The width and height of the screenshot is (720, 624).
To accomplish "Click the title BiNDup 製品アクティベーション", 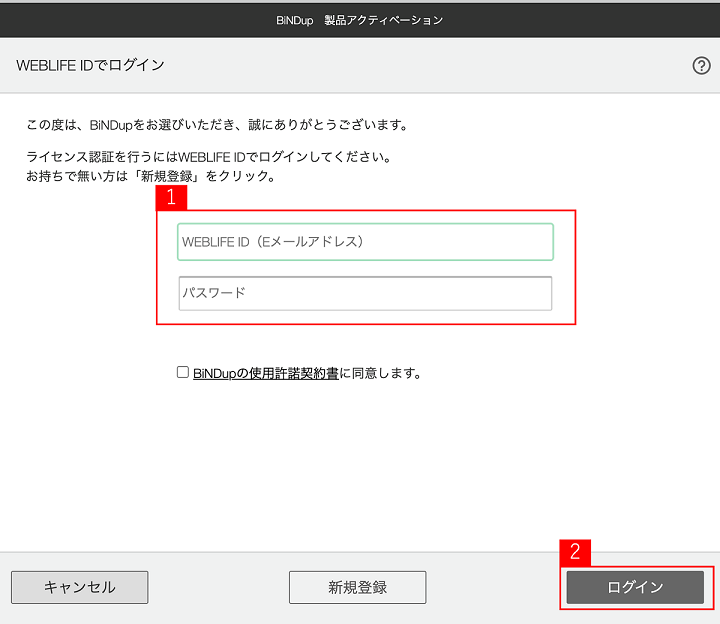I will [360, 20].
